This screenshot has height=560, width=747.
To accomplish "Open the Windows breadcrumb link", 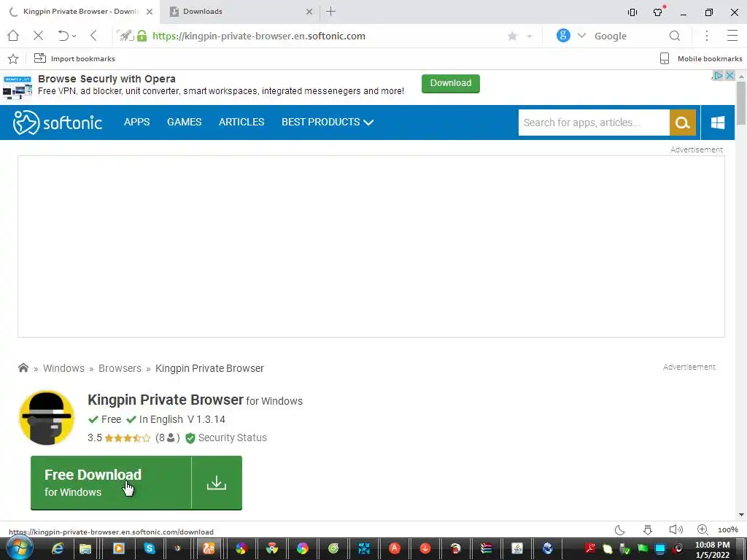I will point(64,368).
